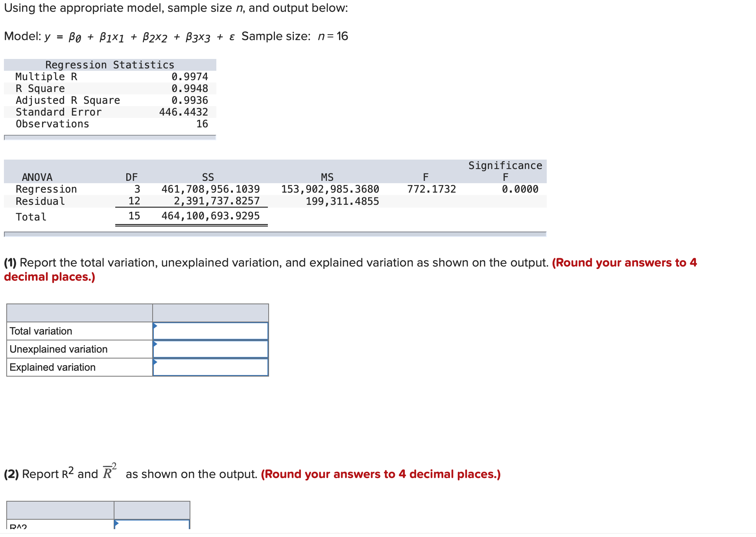
Task: Select the Unexplained variation row label
Action: tap(58, 349)
